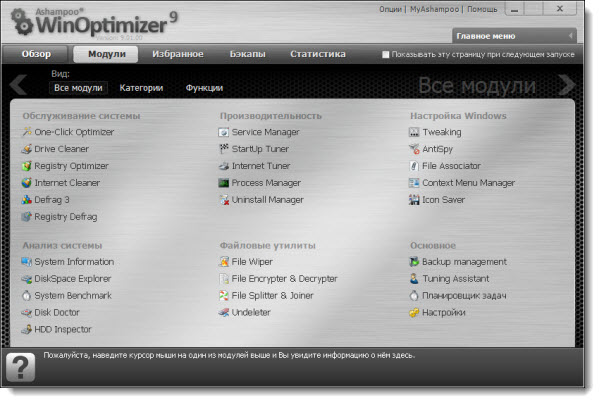This screenshot has width=600, height=403.
Task: Click the Process Manager monitor icon
Action: pyautogui.click(x=223, y=183)
